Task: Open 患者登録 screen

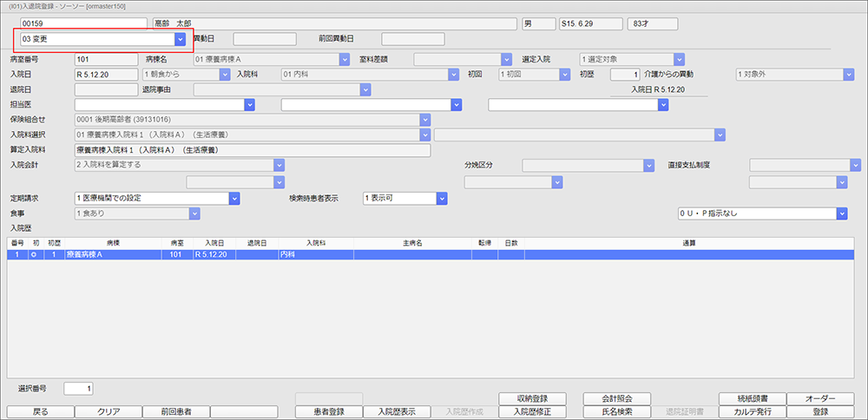Action: coord(328,411)
